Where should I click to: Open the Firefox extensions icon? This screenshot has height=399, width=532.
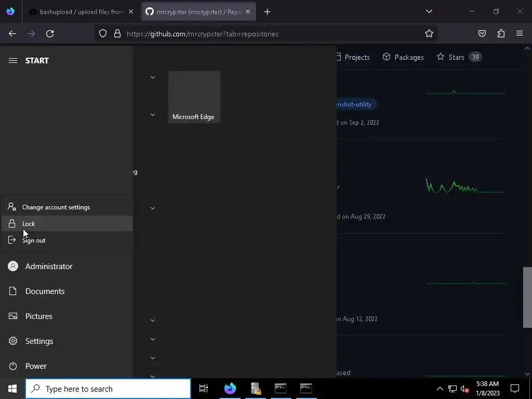[501, 34]
